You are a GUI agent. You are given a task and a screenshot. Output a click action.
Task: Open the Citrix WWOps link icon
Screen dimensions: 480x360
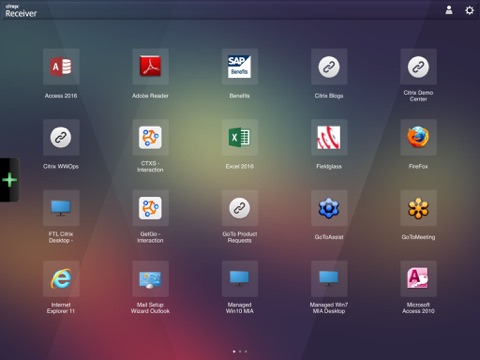tap(61, 137)
